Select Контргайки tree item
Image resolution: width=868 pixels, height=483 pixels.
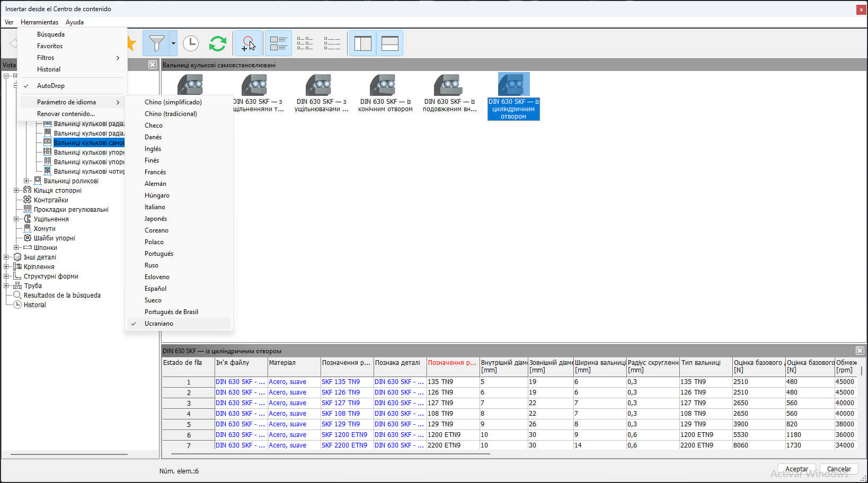pyautogui.click(x=51, y=200)
